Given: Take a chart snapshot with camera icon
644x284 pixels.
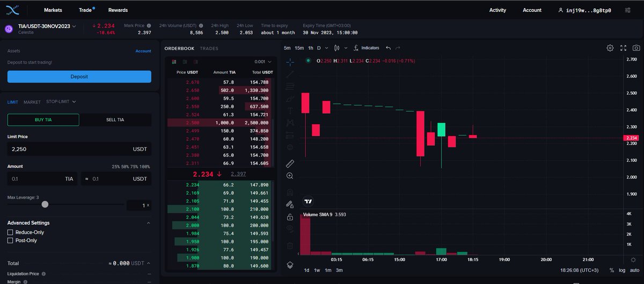Looking at the screenshot, I should [635, 48].
